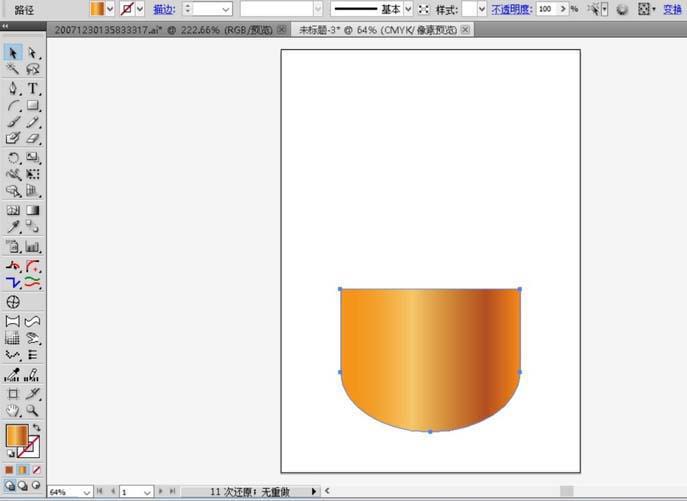
Task: Swap fill and stroke colors
Action: [38, 427]
